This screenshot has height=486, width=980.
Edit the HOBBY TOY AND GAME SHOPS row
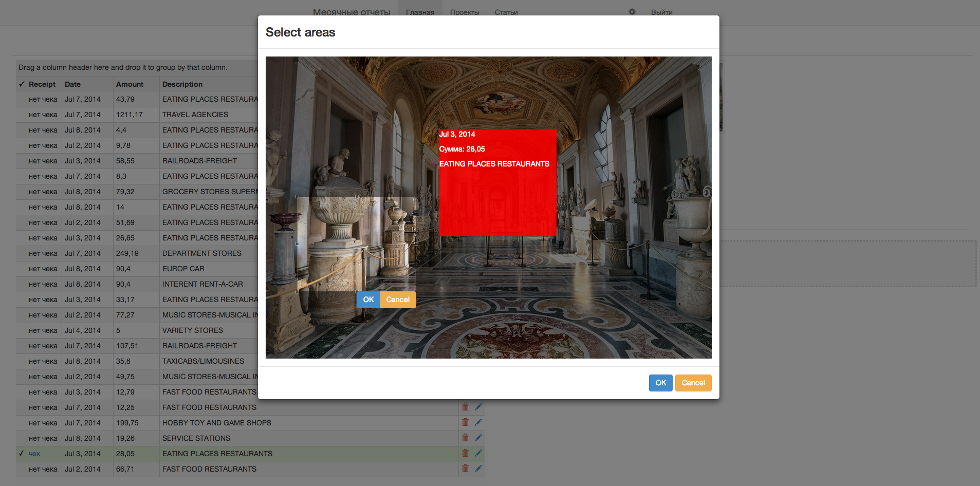click(478, 422)
